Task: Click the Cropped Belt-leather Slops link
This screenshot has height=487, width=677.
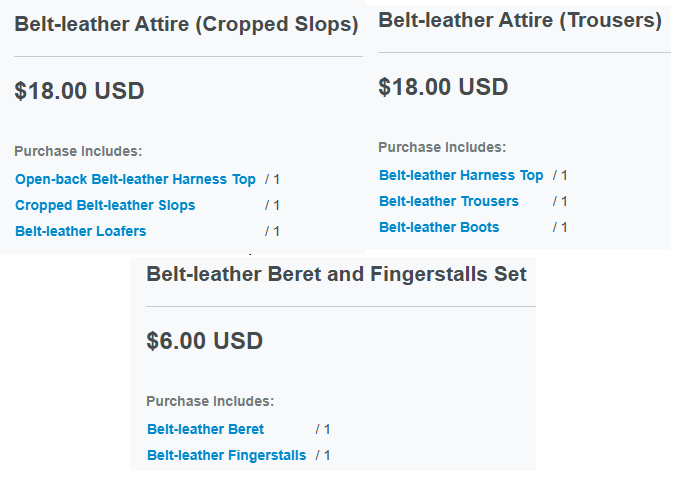Action: tap(105, 205)
